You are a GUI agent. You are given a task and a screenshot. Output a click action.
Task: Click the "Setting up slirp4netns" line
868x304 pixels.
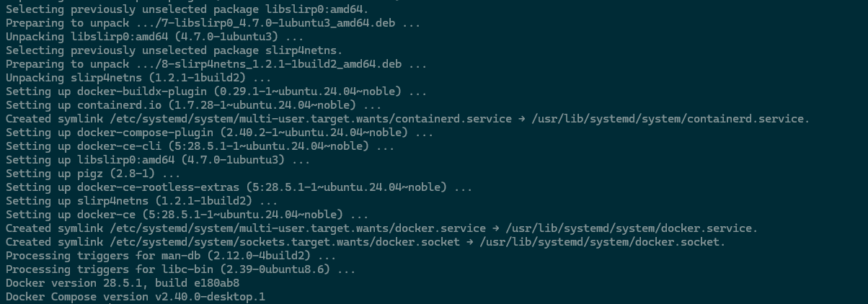point(141,201)
